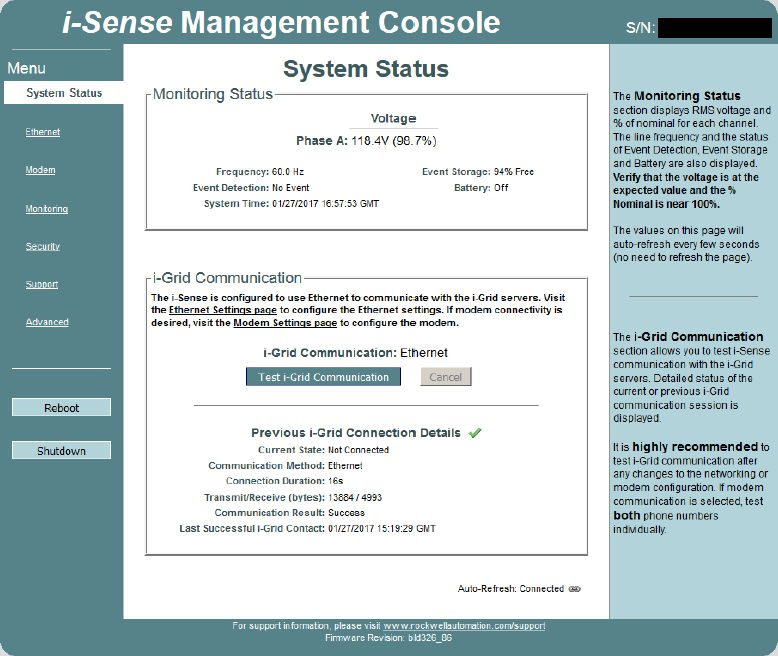The image size is (778, 656).
Task: Click the Monitoring Status section legend
Action: tap(213, 94)
